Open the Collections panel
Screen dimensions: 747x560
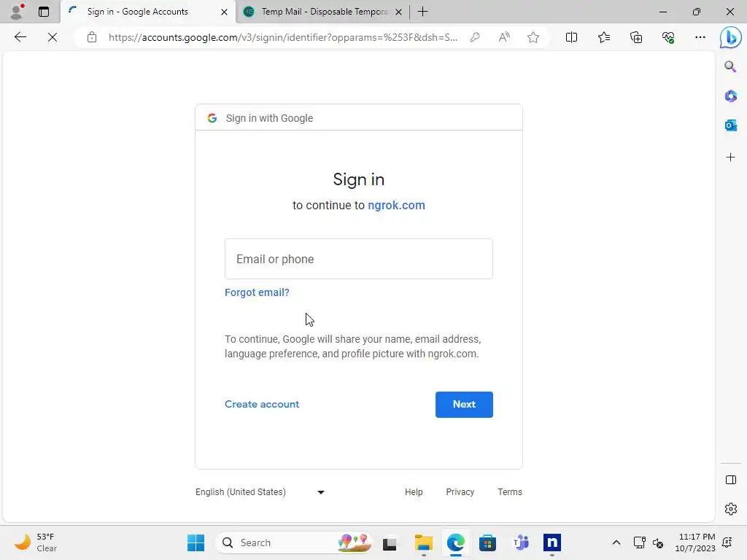tap(636, 37)
